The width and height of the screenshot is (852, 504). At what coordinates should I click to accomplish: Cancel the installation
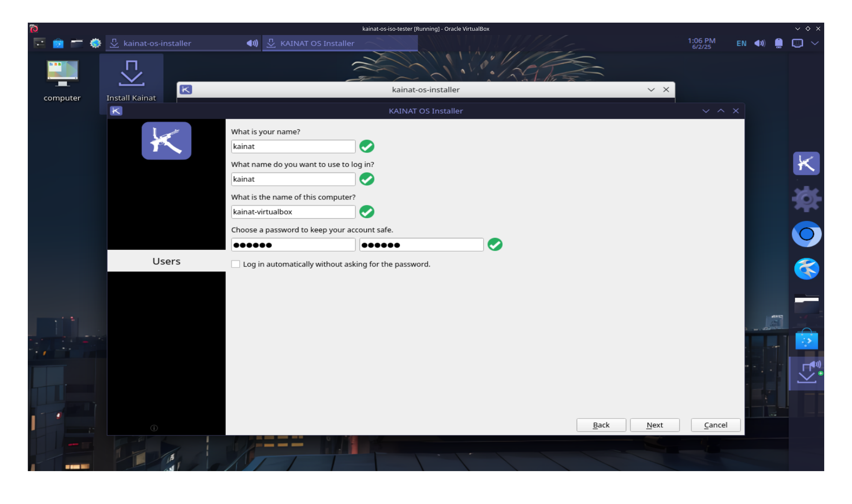716,425
